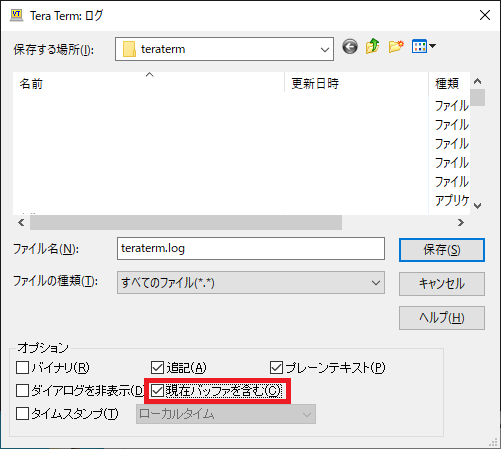Screen dimensions: 501x449
Task: Sort the list by the 更新日時 column
Action: click(x=356, y=83)
